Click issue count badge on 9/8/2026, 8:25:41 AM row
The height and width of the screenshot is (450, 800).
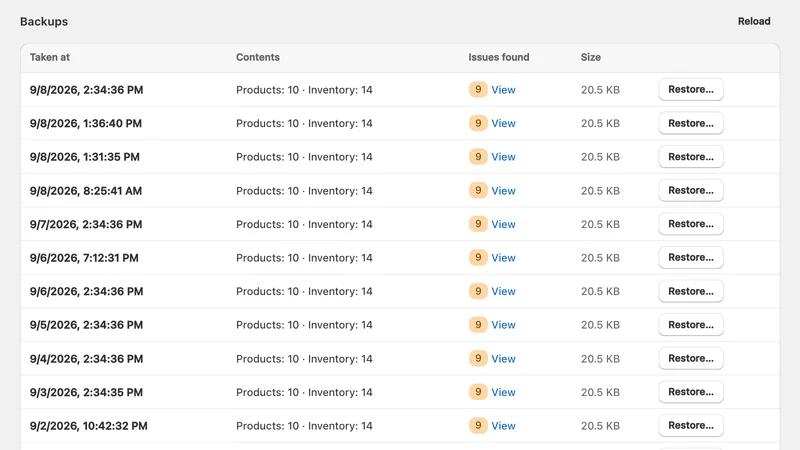point(478,190)
